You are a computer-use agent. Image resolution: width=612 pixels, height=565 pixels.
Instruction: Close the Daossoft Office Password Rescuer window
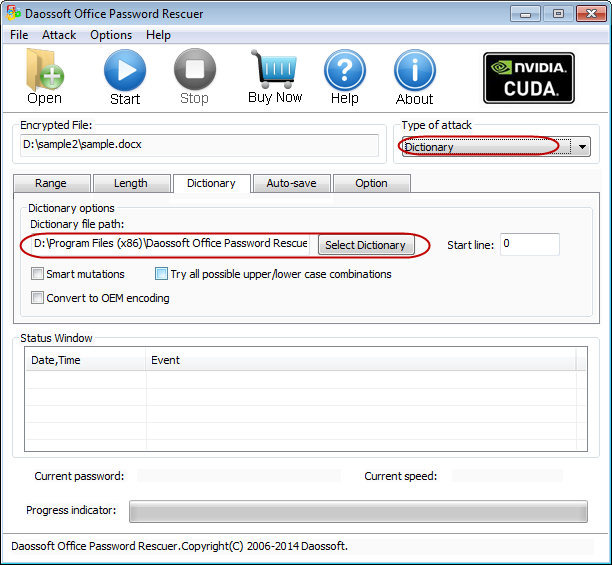pyautogui.click(x=591, y=14)
